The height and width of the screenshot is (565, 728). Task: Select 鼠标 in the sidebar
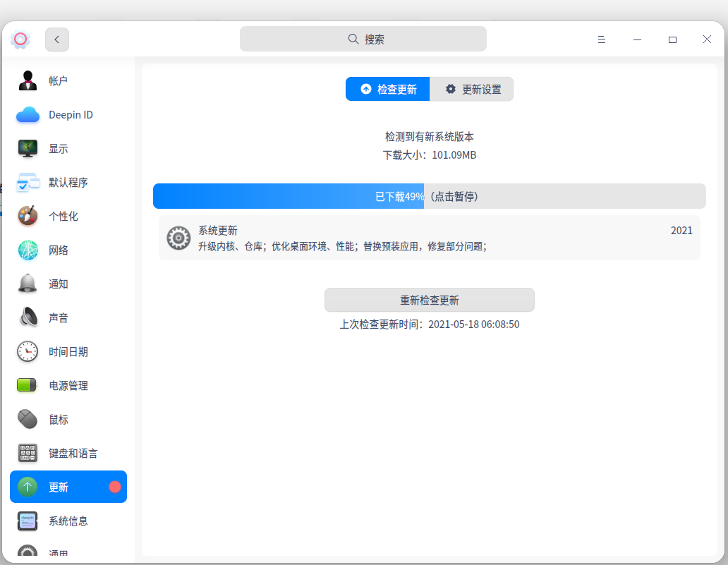point(59,420)
